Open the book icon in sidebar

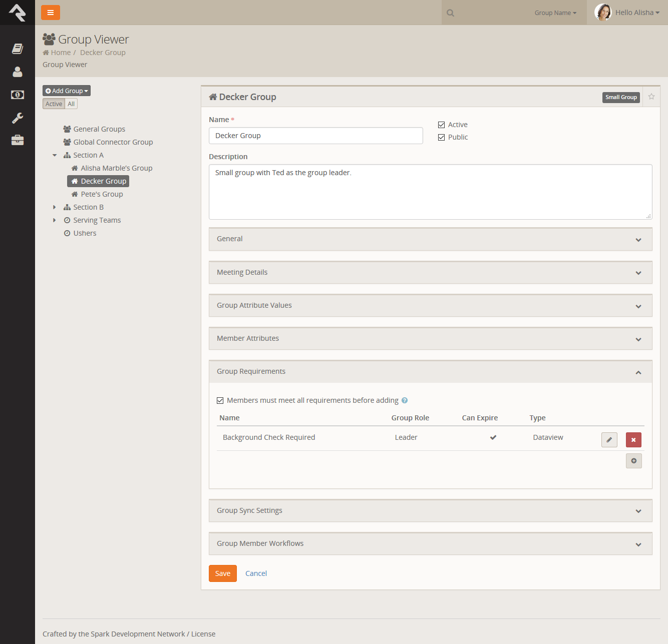[x=18, y=49]
